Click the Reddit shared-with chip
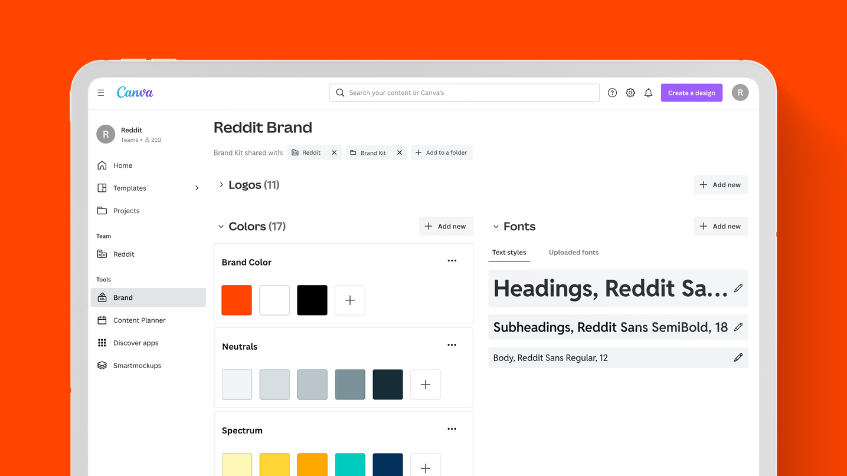This screenshot has height=476, width=847. 306,153
